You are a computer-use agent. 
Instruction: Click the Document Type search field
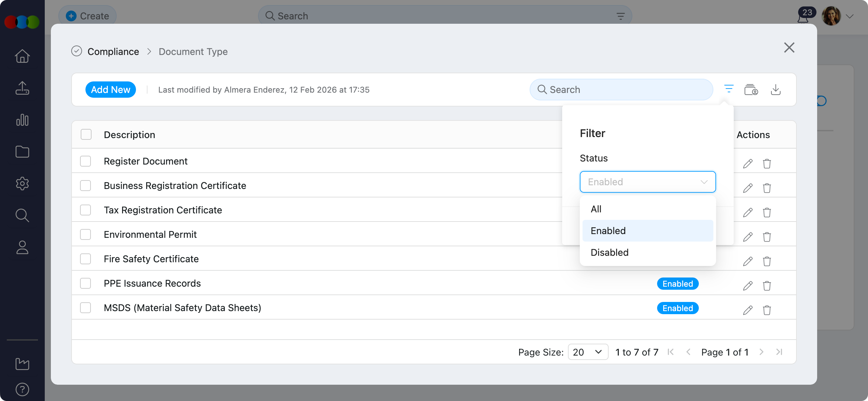pos(621,90)
